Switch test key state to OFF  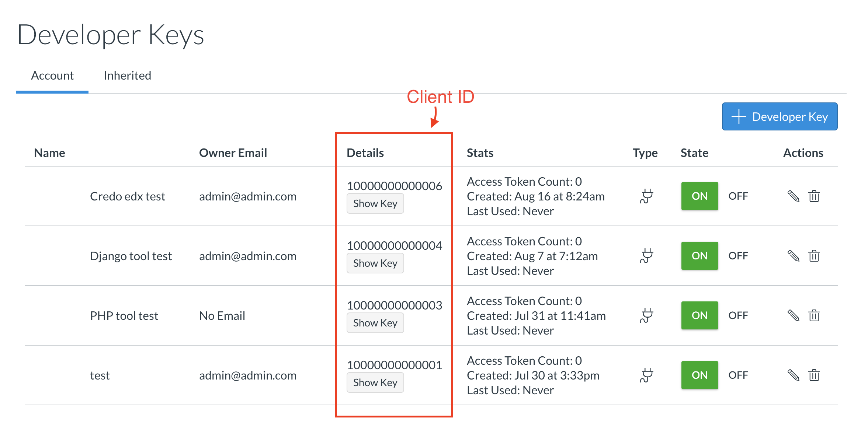pos(738,375)
